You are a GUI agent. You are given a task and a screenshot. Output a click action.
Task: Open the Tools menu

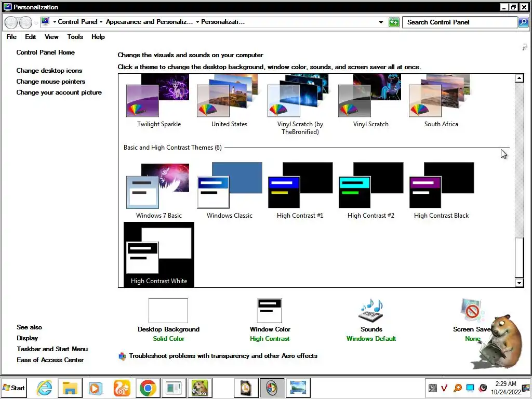pos(75,37)
